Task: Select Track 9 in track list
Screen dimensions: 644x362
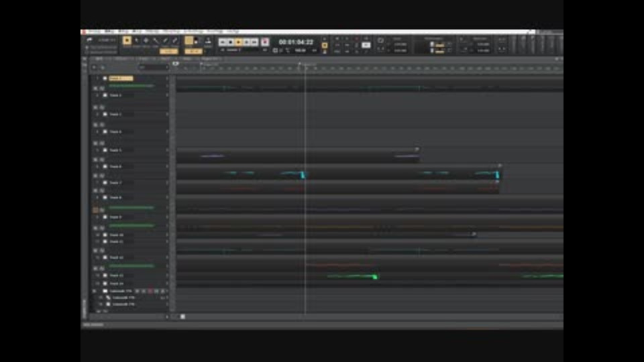Action: coord(115,217)
